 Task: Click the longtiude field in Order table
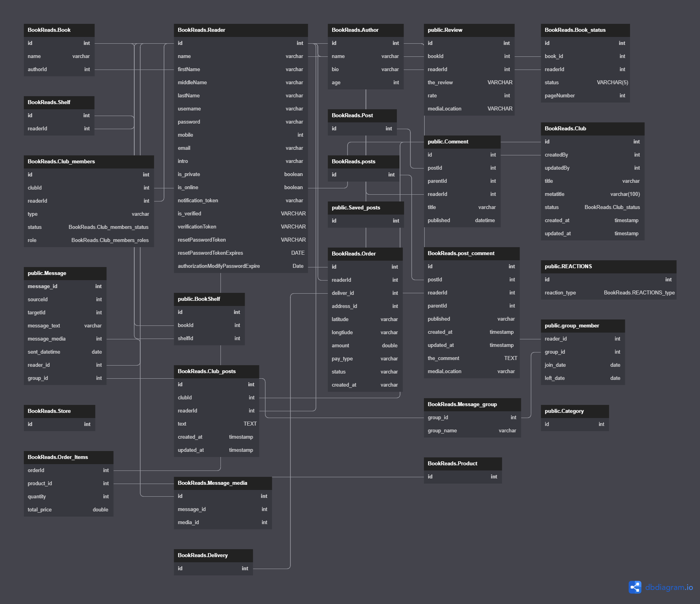[365, 333]
